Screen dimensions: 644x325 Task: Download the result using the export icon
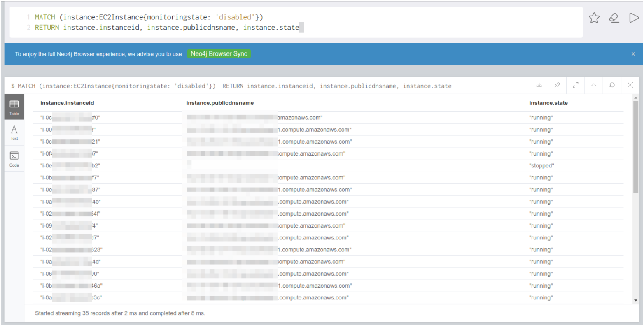(x=539, y=85)
